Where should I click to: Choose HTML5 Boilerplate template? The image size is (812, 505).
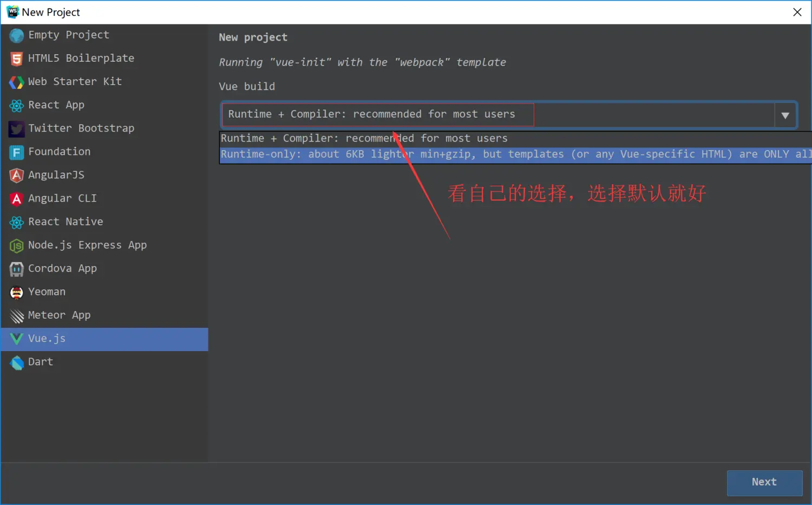tap(104, 58)
